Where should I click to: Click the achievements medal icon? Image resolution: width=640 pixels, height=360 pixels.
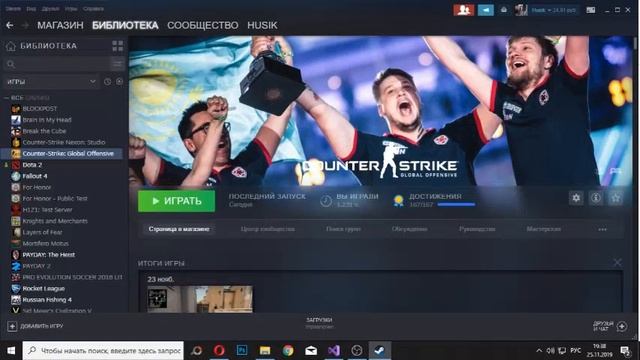point(398,201)
